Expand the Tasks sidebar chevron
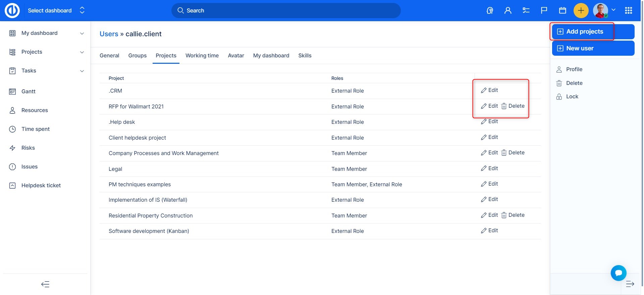This screenshot has height=295, width=644. [x=82, y=71]
